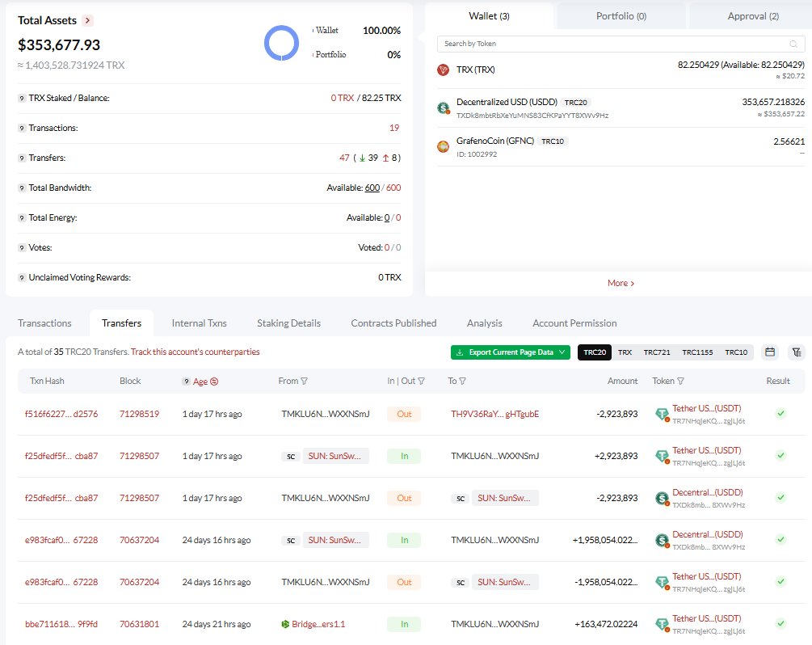Screen dimensions: 812x645
Task: Open Decentralized USD (USDD) token name
Action: tap(507, 102)
